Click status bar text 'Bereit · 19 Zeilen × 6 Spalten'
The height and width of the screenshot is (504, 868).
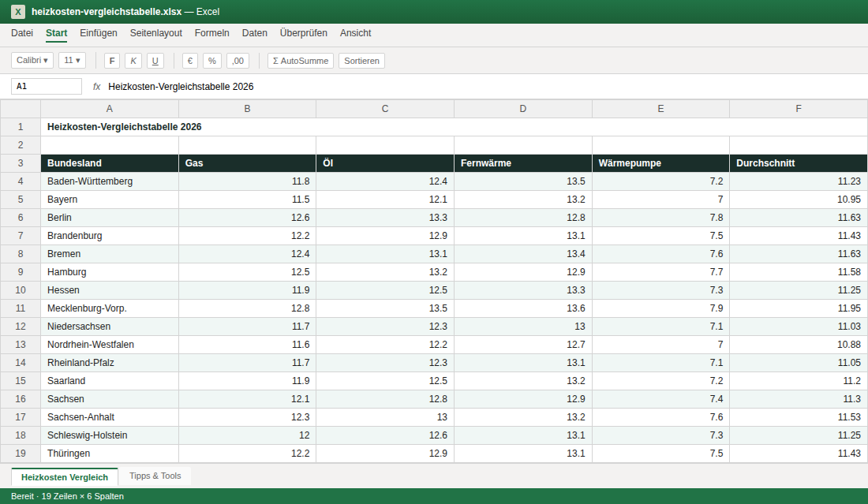(68, 496)
